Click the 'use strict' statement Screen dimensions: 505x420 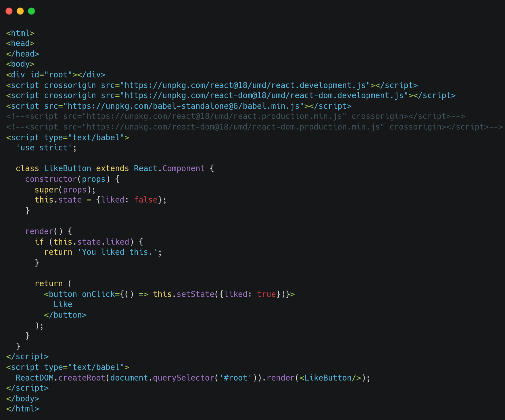pyautogui.click(x=46, y=148)
